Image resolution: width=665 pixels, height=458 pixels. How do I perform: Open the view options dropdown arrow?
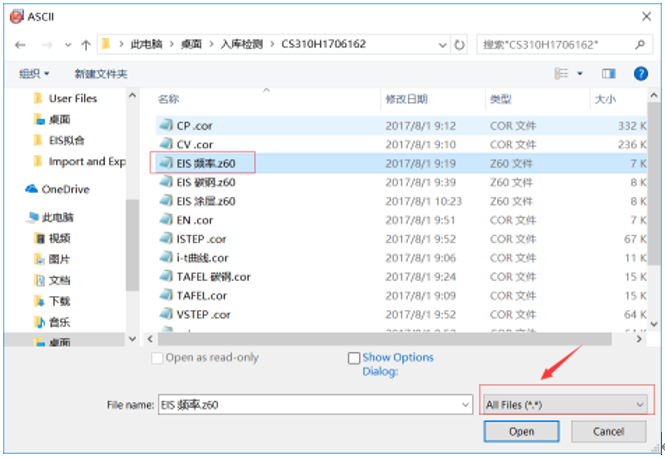pyautogui.click(x=580, y=74)
